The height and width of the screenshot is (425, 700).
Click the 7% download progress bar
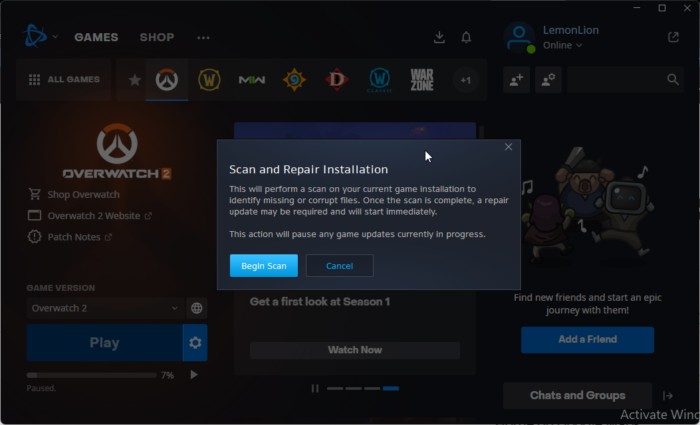coord(92,375)
